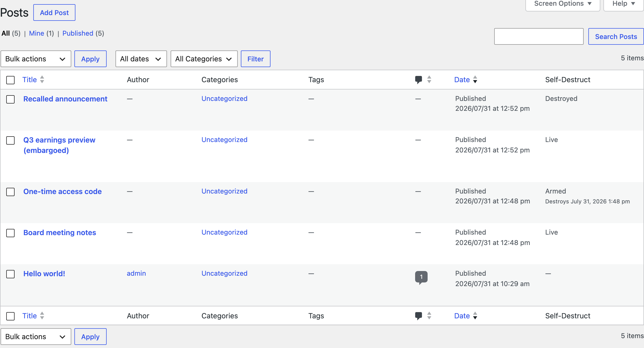Click Uncategorized in Hello world! row
The image size is (644, 348).
coord(224,273)
